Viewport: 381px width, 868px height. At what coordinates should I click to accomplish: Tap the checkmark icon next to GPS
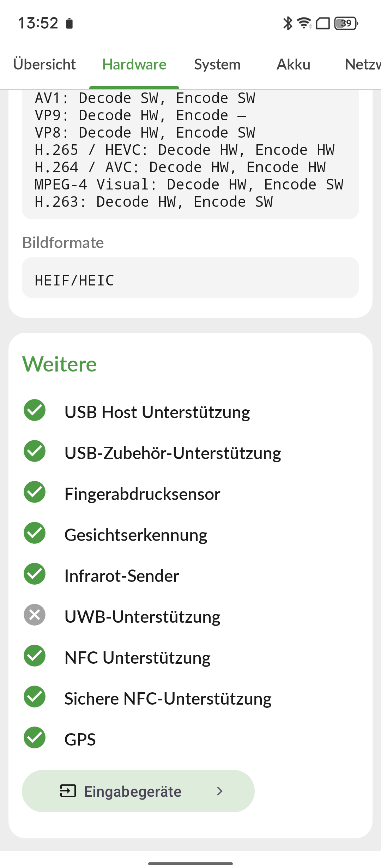coord(35,738)
